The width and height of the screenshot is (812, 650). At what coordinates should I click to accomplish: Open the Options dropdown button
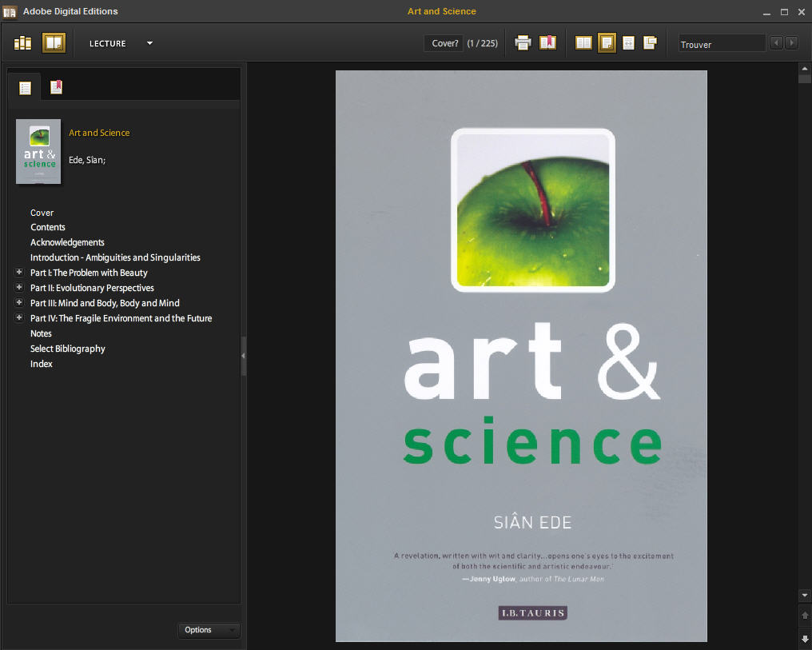coord(209,630)
